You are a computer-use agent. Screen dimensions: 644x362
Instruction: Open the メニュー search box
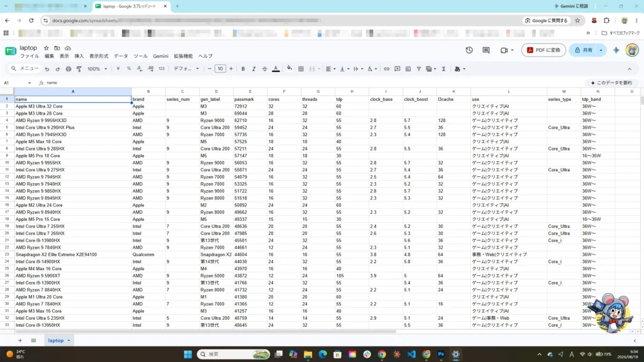click(25, 69)
